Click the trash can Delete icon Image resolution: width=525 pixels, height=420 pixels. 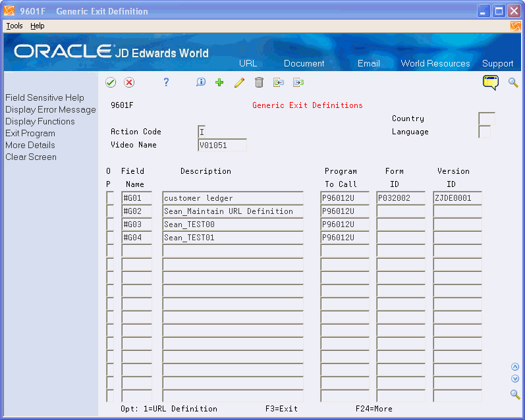(x=259, y=82)
